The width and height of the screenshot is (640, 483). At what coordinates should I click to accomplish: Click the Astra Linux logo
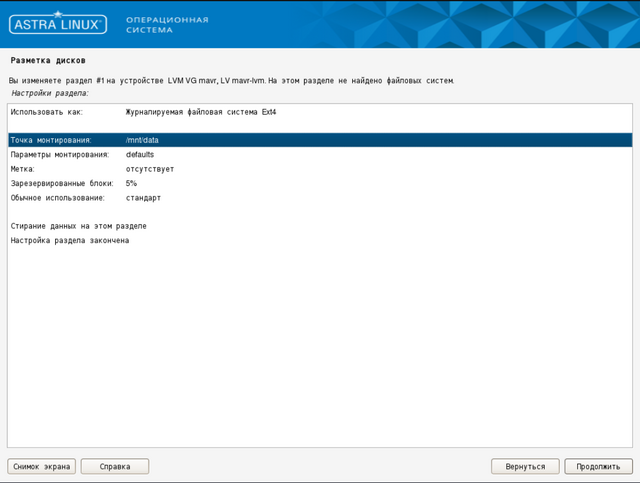point(58,24)
